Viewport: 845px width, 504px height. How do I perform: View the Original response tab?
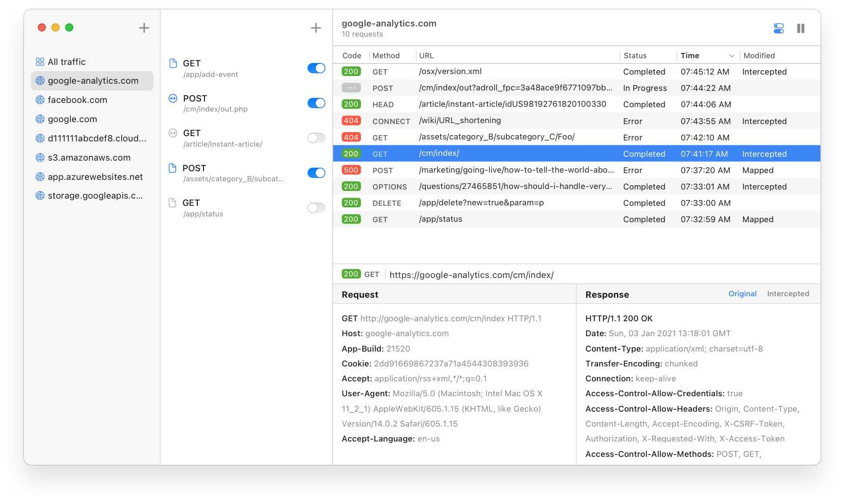(x=742, y=293)
